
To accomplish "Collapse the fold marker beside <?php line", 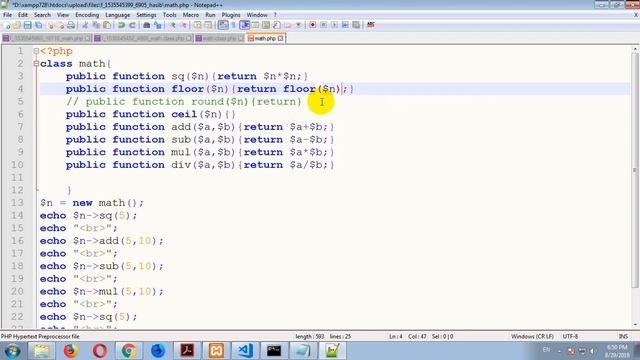I will (x=36, y=51).
